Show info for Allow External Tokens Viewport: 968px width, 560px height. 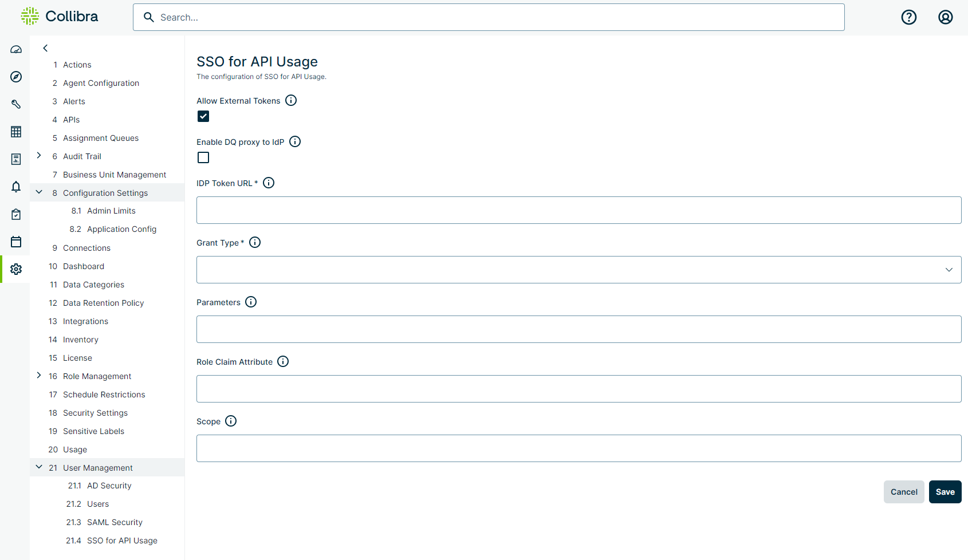click(x=291, y=100)
